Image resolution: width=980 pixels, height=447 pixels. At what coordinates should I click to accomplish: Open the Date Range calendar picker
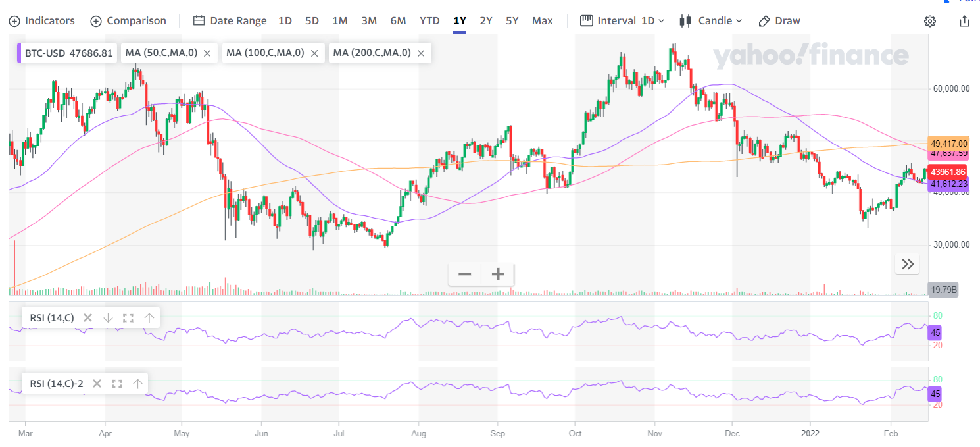[230, 21]
